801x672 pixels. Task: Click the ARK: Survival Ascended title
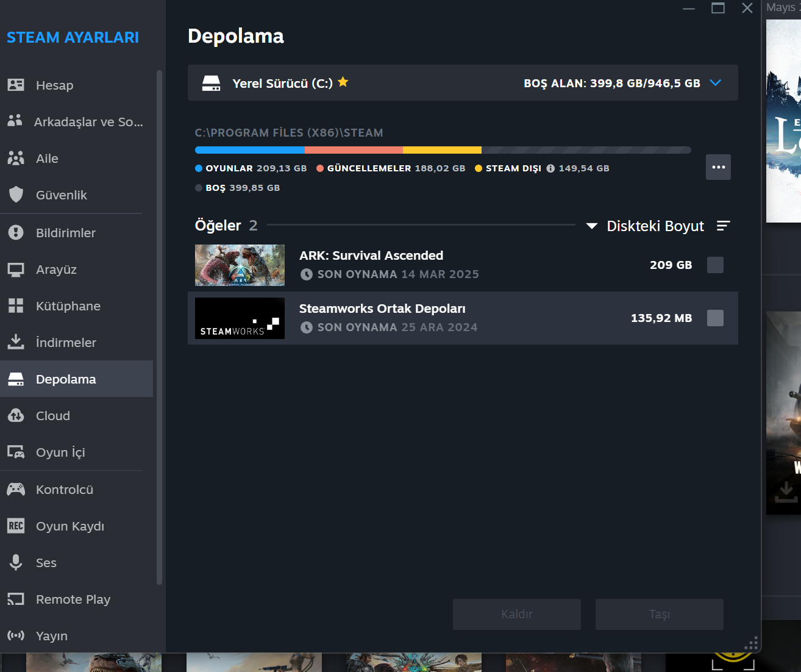[371, 256]
